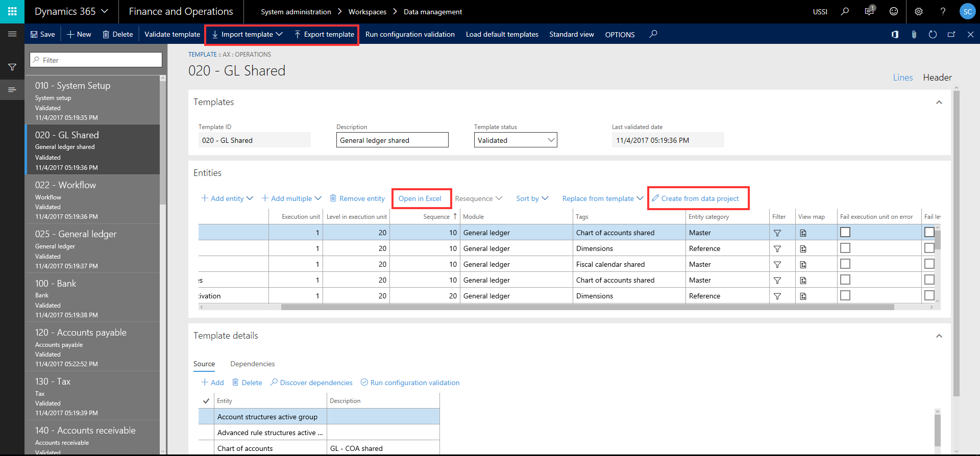Show the filter pane funnel icon

point(12,67)
